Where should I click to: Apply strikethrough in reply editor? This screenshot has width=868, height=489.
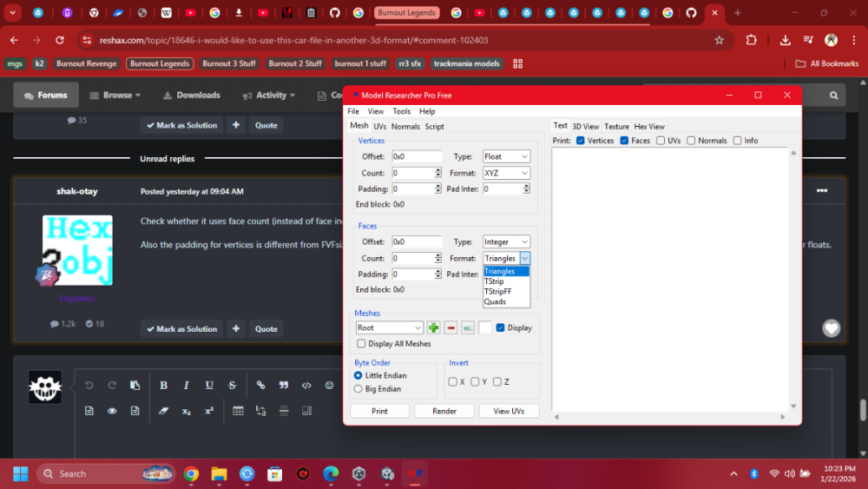pos(232,386)
